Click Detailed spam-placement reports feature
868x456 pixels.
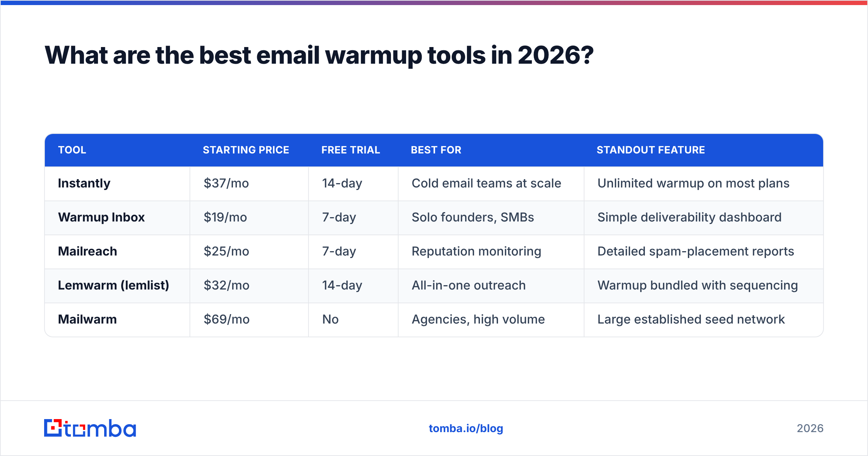696,252
